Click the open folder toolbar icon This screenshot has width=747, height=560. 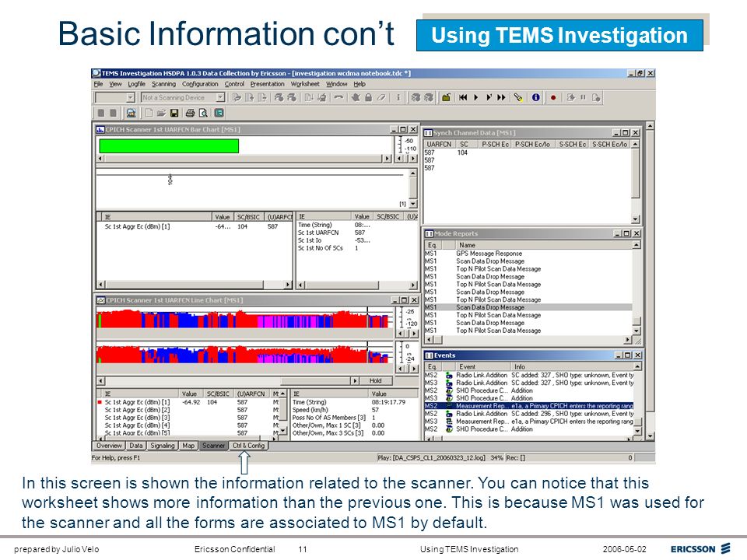click(x=162, y=113)
